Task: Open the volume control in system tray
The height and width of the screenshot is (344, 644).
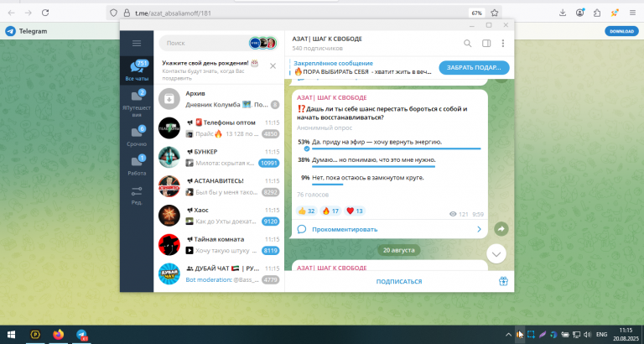Action: tap(587, 335)
